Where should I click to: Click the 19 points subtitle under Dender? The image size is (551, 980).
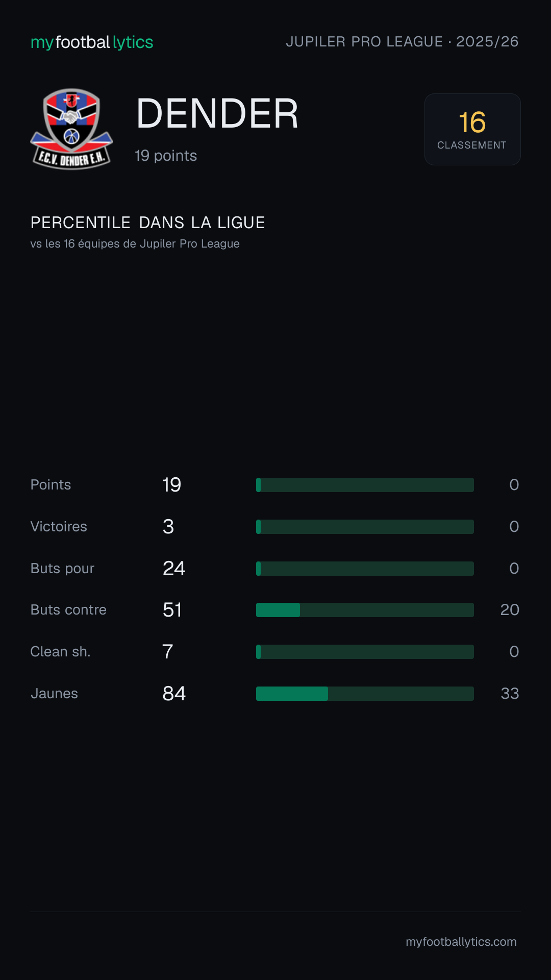(x=166, y=156)
